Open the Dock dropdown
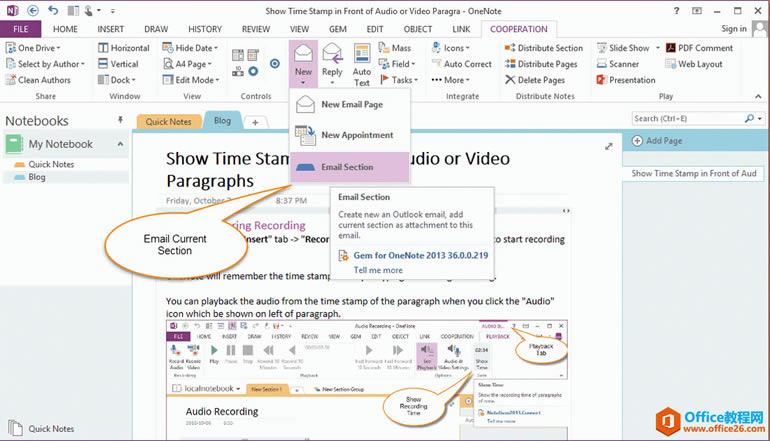This screenshot has width=770, height=441. click(116, 80)
